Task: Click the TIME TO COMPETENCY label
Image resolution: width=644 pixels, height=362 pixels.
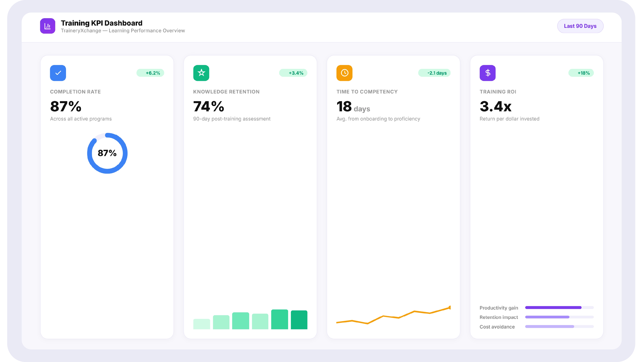Action: (x=367, y=92)
